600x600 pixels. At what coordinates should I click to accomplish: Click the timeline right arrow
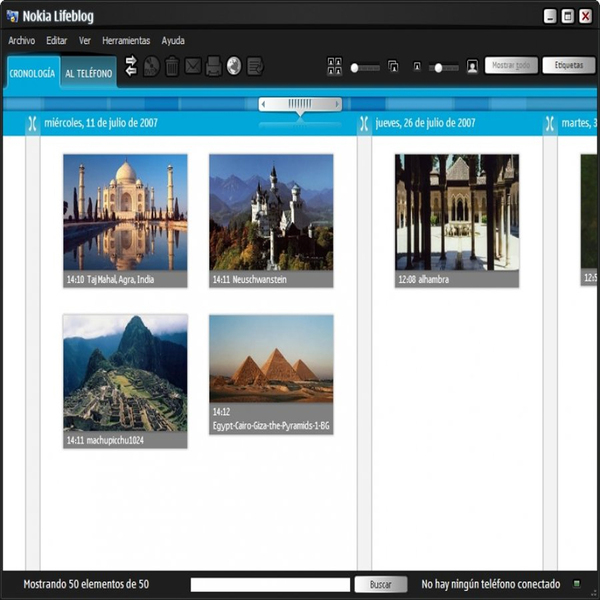point(337,104)
